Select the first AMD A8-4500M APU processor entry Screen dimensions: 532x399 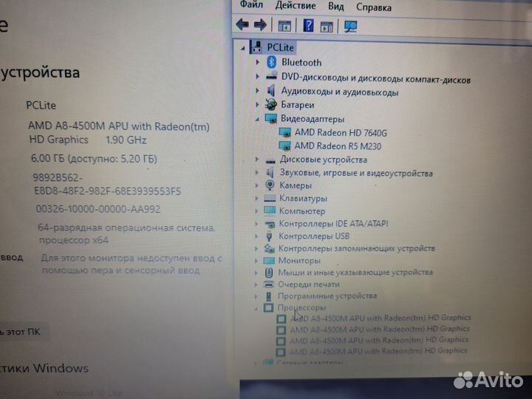coord(380,318)
